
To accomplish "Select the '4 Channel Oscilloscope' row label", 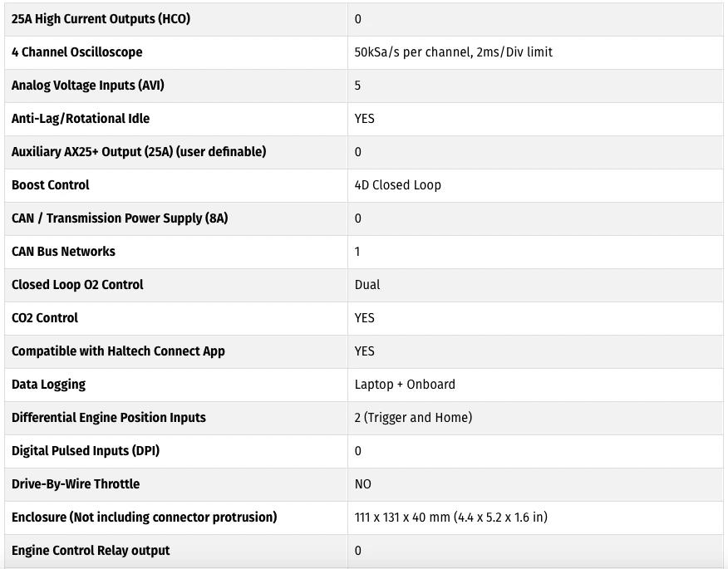I will [77, 52].
